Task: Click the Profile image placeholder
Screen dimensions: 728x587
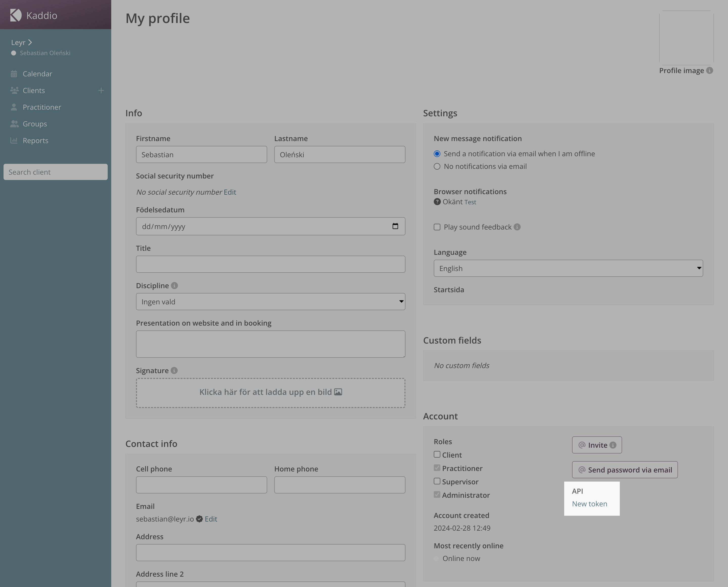Action: (686, 37)
